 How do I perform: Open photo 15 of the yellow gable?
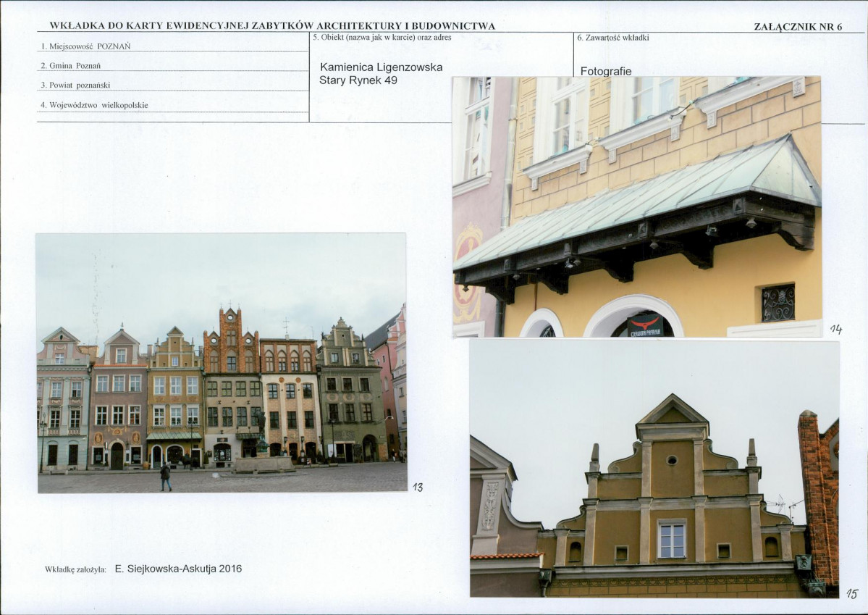tap(654, 469)
